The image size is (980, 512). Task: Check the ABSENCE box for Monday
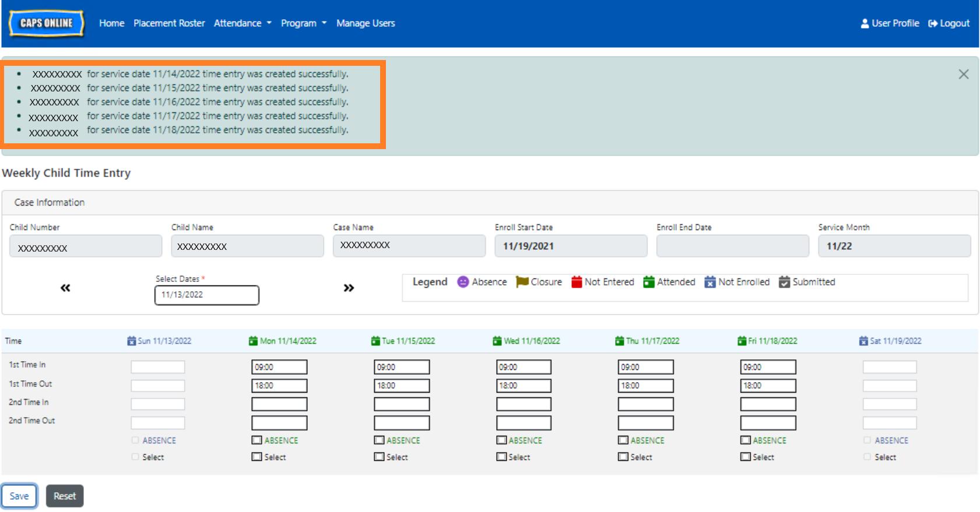[x=257, y=440]
